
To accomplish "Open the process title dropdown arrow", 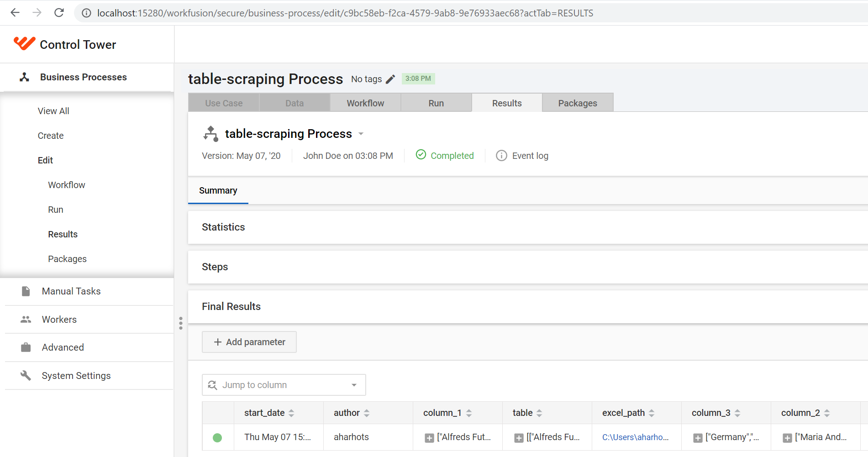I will [361, 134].
